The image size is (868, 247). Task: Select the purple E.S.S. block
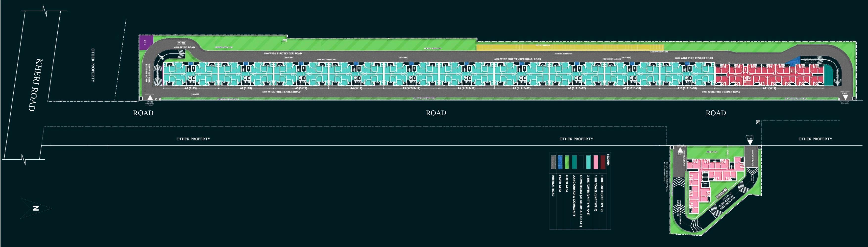tap(145, 43)
